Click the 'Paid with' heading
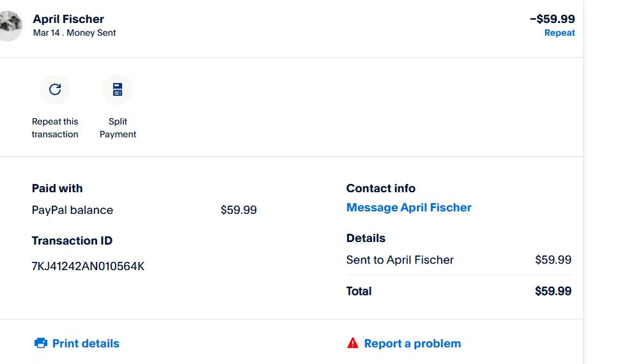The height and width of the screenshot is (364, 638). 57,188
